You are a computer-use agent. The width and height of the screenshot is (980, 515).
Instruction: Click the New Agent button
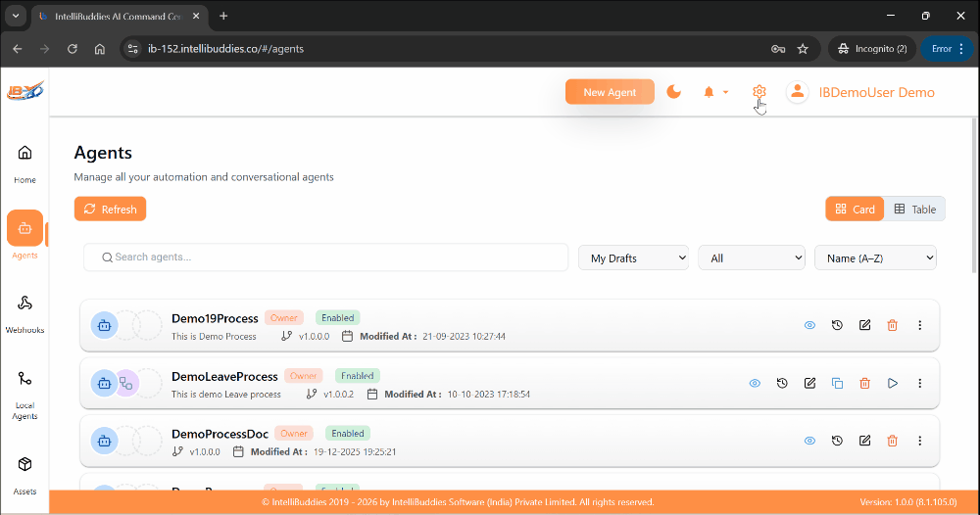point(610,92)
